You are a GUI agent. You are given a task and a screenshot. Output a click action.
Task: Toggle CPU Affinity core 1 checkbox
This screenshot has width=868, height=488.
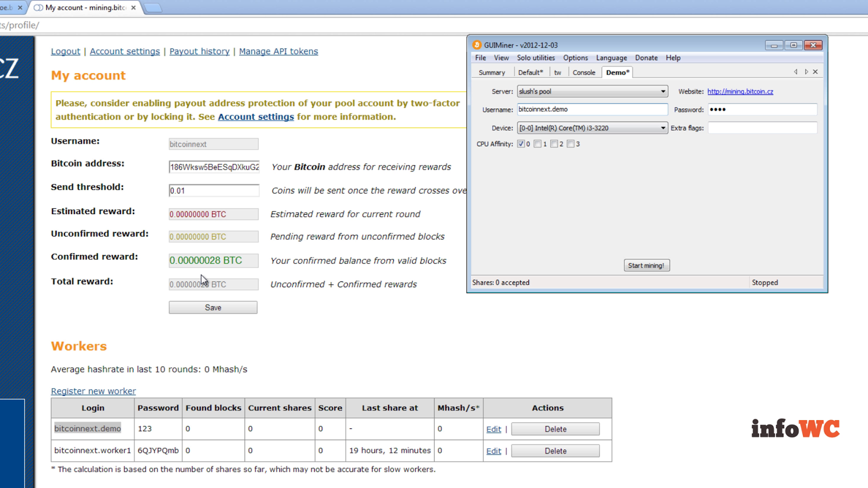click(x=537, y=144)
